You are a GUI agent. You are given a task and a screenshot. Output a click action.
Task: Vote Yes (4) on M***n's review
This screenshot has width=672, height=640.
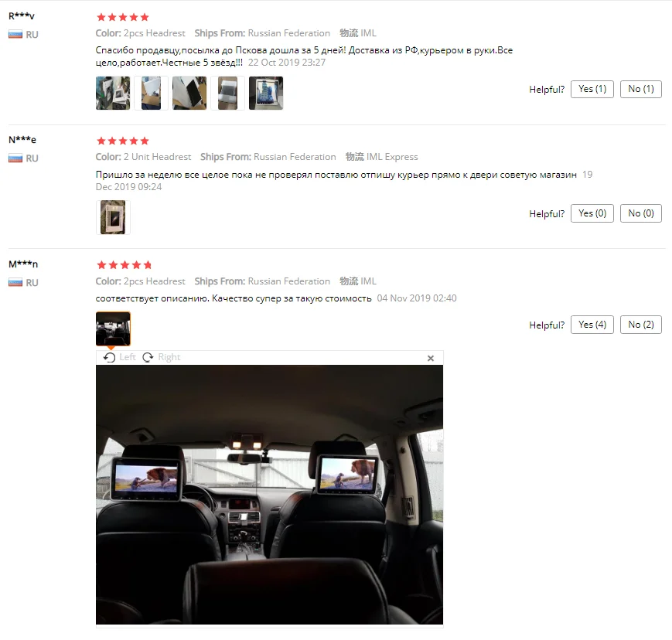[x=592, y=325]
